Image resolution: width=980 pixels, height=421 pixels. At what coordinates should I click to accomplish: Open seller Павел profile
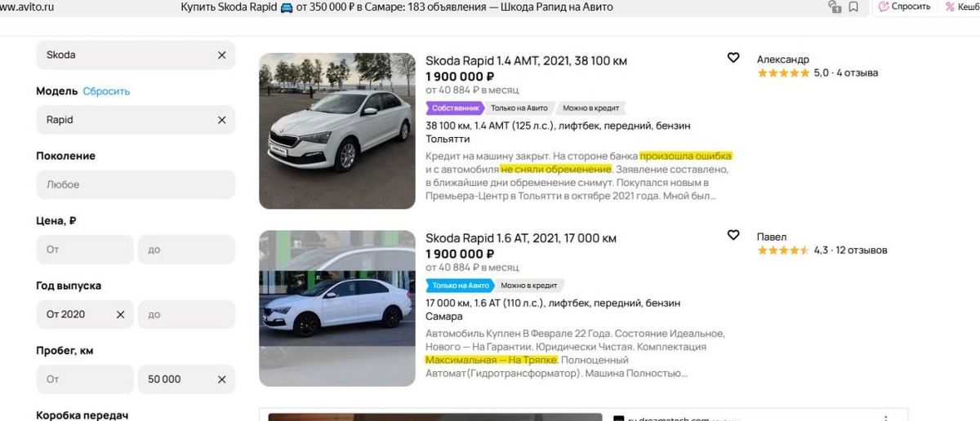click(x=771, y=237)
